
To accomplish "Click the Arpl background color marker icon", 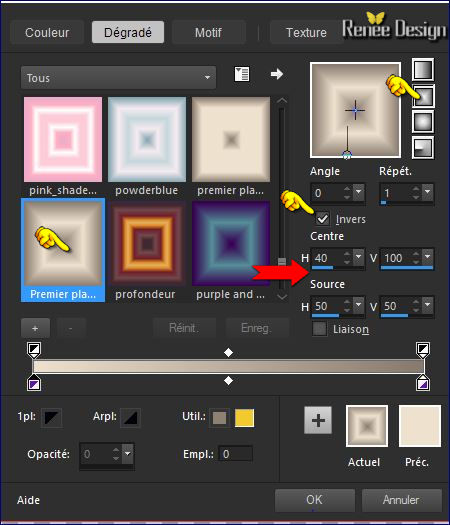I will pyautogui.click(x=130, y=418).
